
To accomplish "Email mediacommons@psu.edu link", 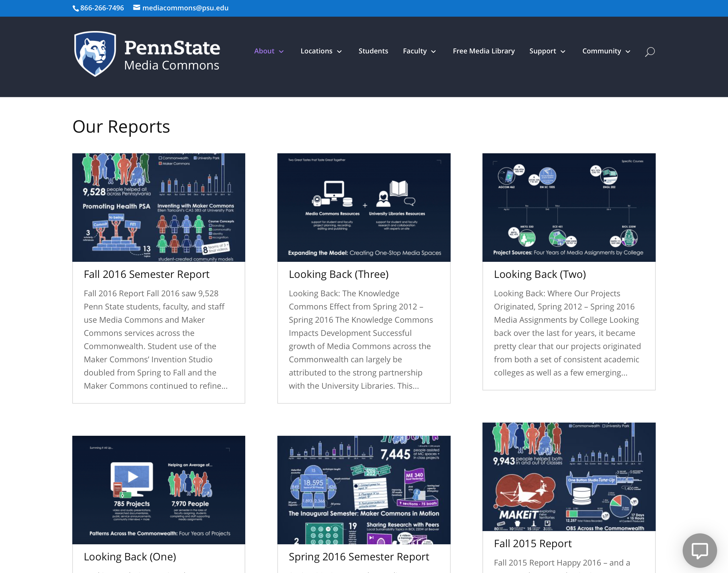I will point(185,8).
